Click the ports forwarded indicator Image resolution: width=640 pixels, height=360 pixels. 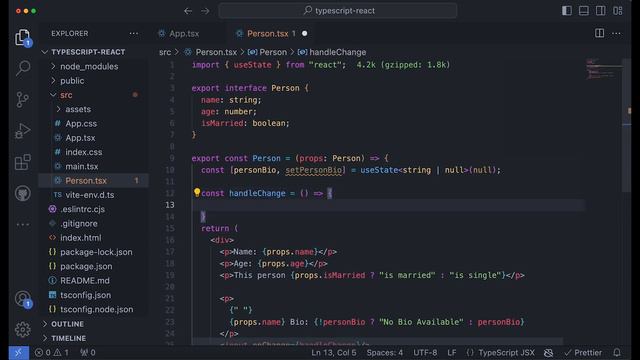pyautogui.click(x=88, y=353)
